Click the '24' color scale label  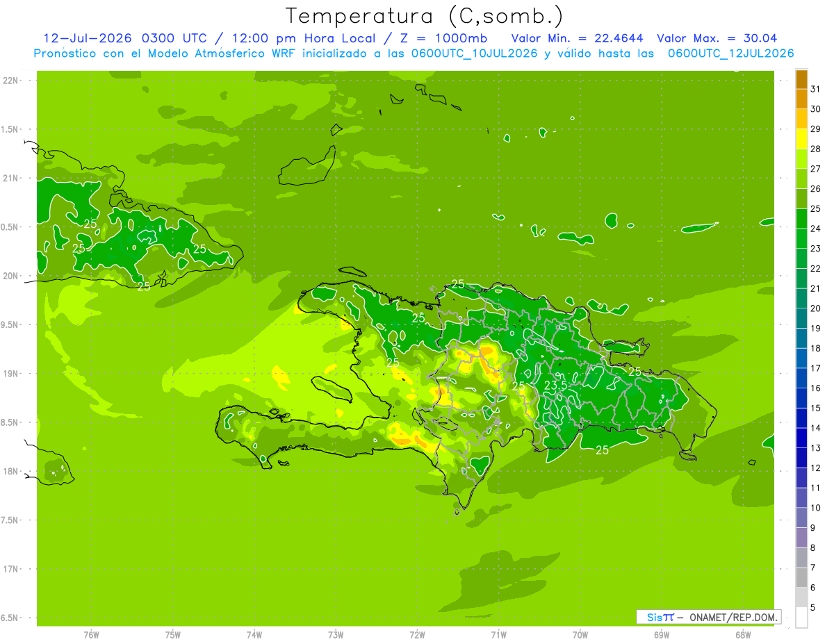pyautogui.click(x=815, y=229)
